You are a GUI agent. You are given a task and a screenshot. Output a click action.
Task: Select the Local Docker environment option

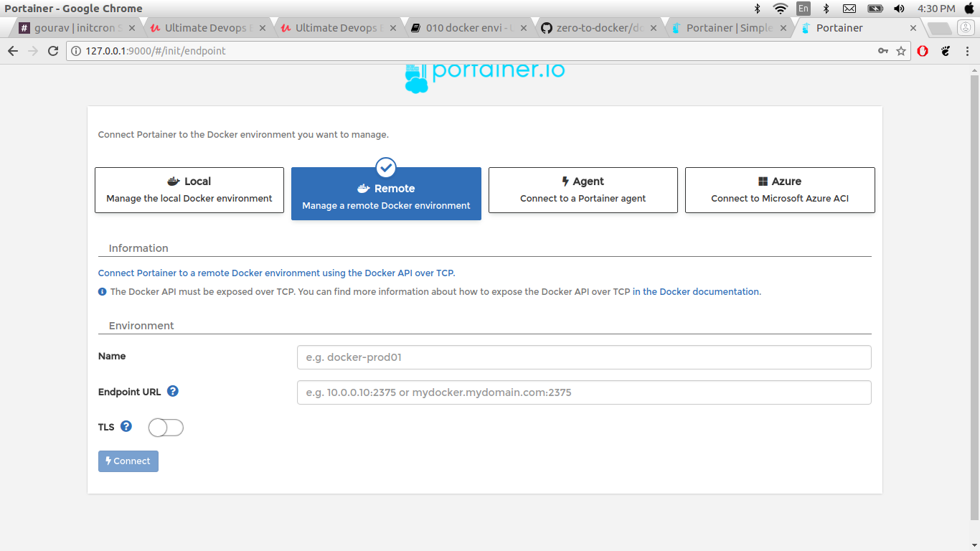click(x=189, y=190)
